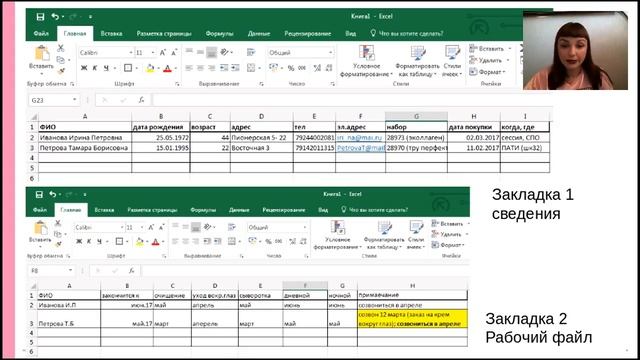Open name box F8 dropdown in bottom window

(x=70, y=271)
